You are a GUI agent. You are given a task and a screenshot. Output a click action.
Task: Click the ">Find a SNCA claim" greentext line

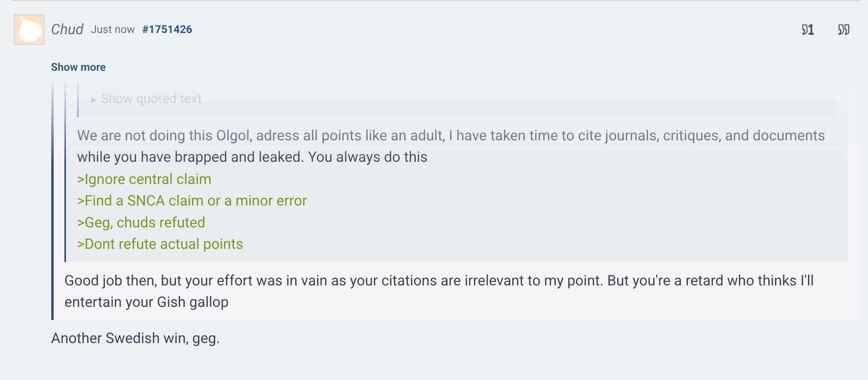coord(192,201)
